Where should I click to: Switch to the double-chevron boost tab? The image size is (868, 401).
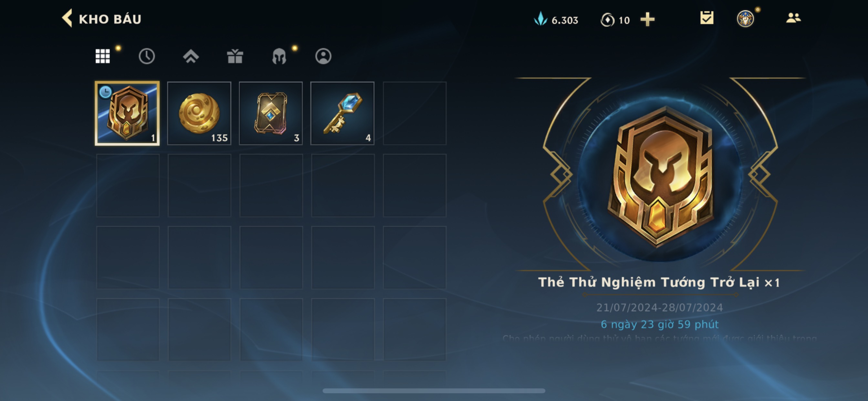(x=191, y=56)
